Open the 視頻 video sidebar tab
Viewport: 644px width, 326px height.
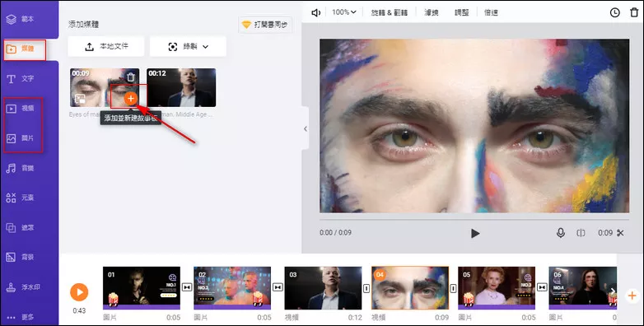coord(21,109)
